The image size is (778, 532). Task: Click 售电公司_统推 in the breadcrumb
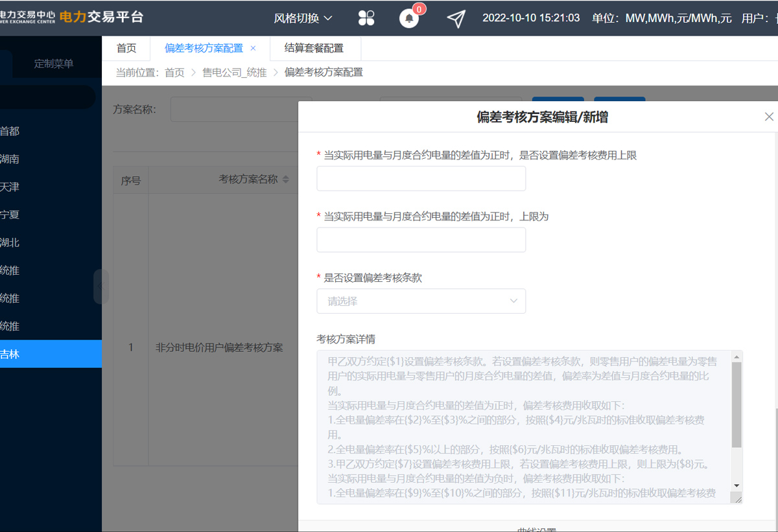pyautogui.click(x=235, y=73)
